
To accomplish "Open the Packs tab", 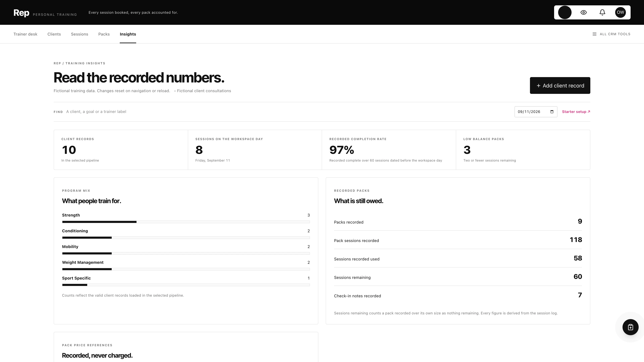I will point(104,34).
